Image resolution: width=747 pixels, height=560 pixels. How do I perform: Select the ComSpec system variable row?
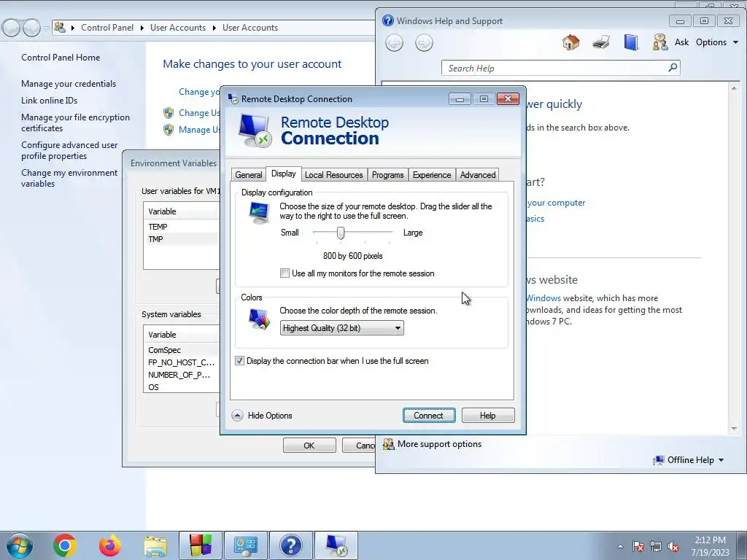tap(181, 350)
